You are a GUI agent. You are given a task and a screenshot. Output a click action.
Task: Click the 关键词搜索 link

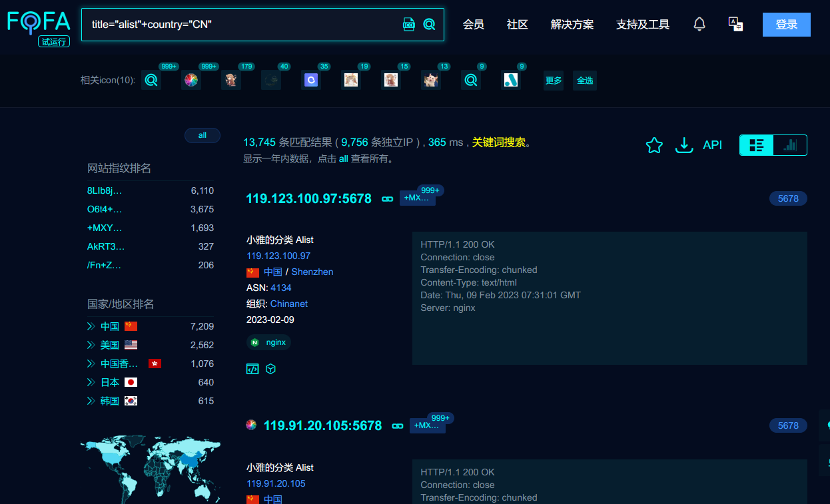point(499,142)
